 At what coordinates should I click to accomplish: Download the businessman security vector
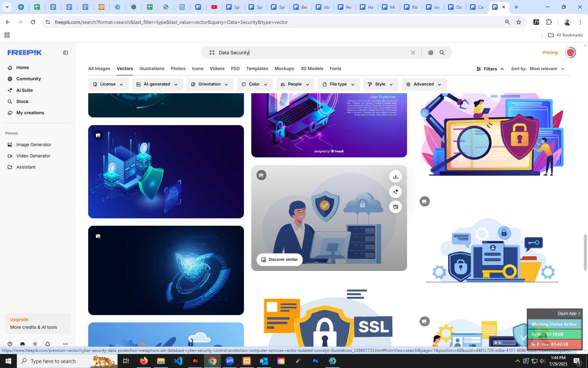tap(395, 177)
